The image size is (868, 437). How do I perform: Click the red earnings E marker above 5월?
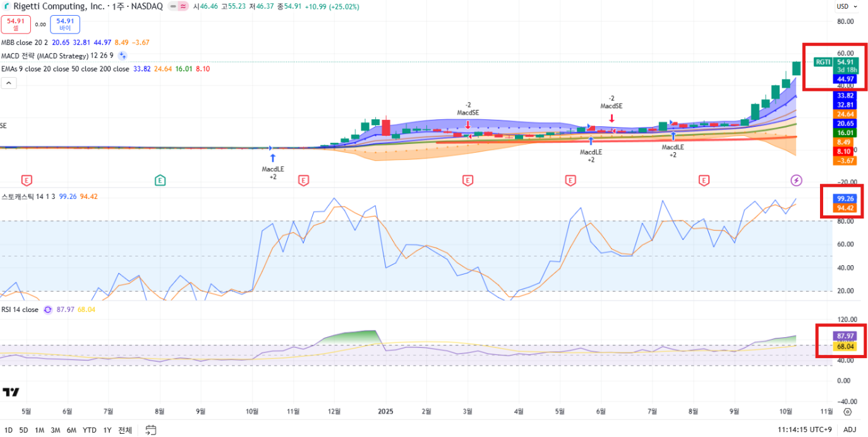[27, 181]
